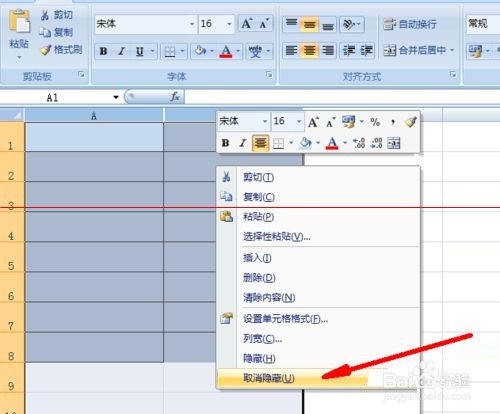The image size is (500, 414).
Task: Click the fill color bucket in the ribbon
Action: [x=200, y=51]
